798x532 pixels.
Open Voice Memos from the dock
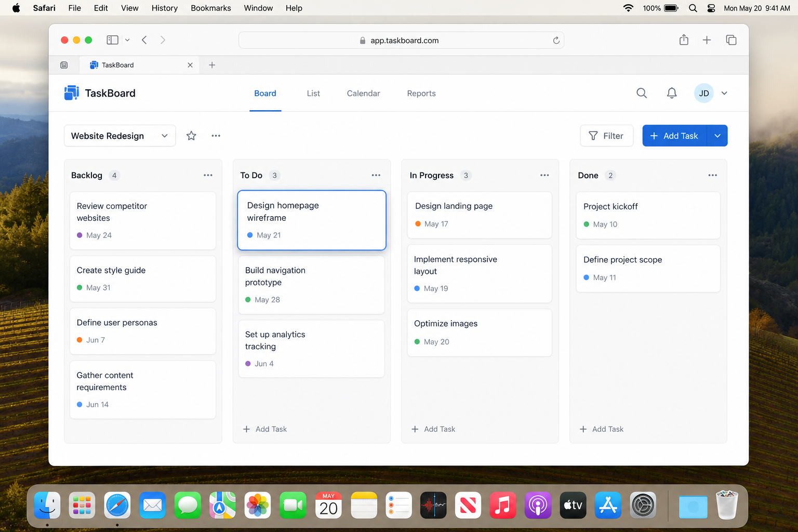433,505
